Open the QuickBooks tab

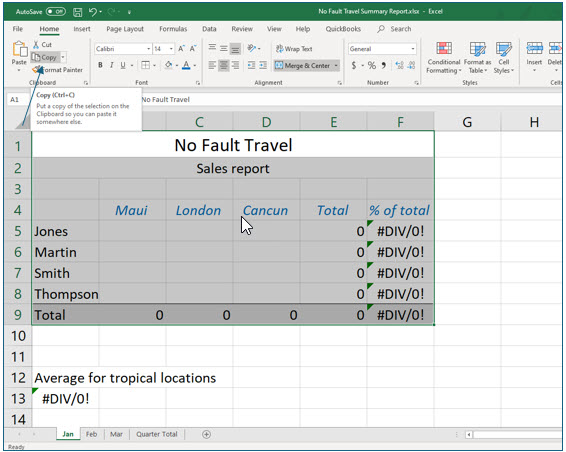(343, 29)
